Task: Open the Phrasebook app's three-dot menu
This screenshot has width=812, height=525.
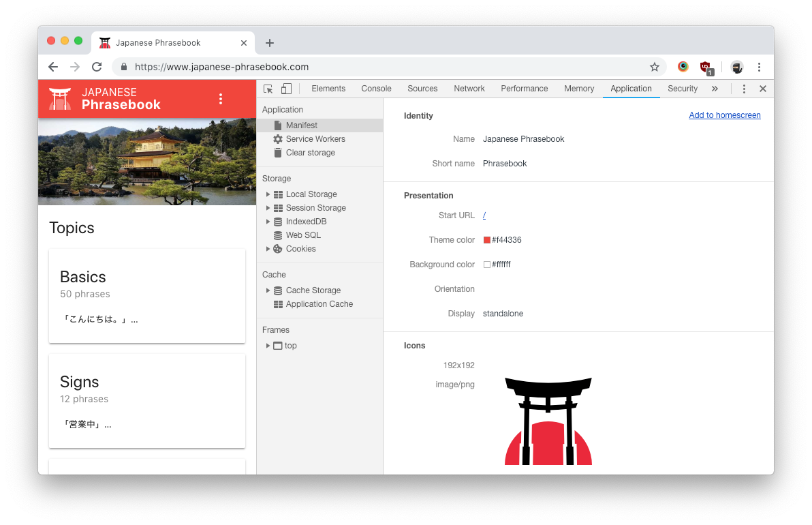Action: coord(220,99)
